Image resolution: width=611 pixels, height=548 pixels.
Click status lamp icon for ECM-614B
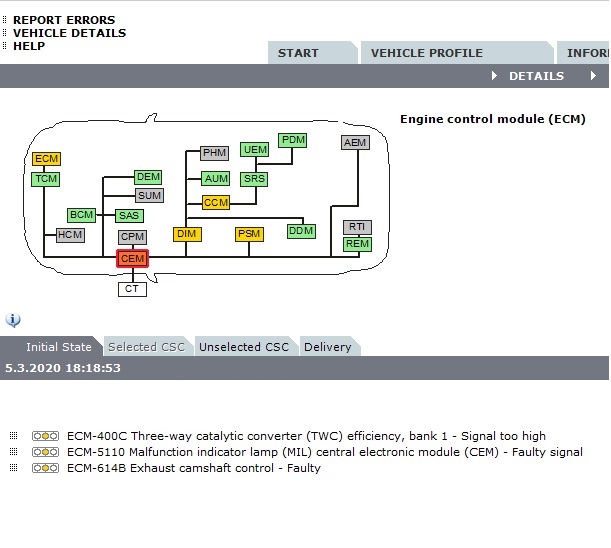45,468
